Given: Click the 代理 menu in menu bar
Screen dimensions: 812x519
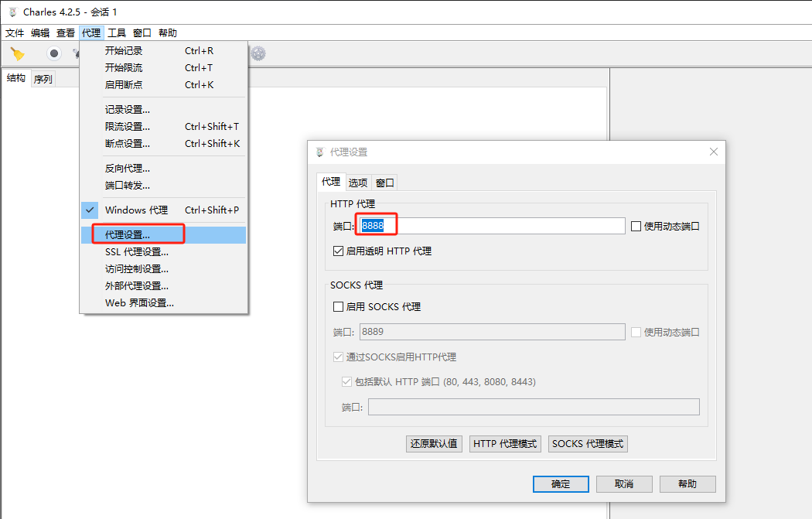Looking at the screenshot, I should pyautogui.click(x=91, y=32).
